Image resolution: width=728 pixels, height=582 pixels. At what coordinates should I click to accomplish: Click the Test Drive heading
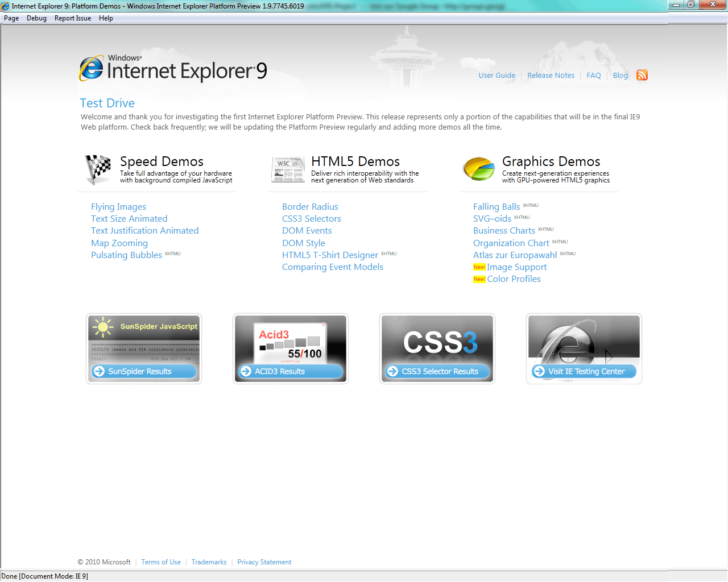(107, 103)
